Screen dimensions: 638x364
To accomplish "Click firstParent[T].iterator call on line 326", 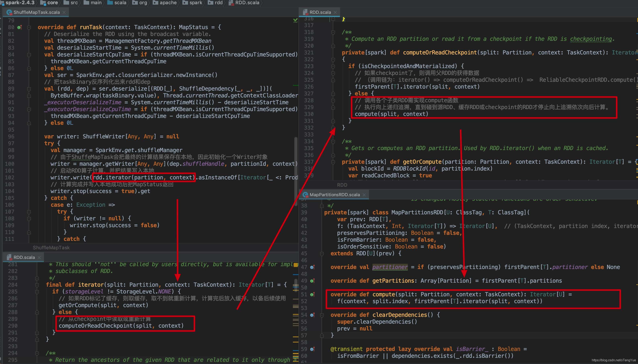I will (417, 87).
